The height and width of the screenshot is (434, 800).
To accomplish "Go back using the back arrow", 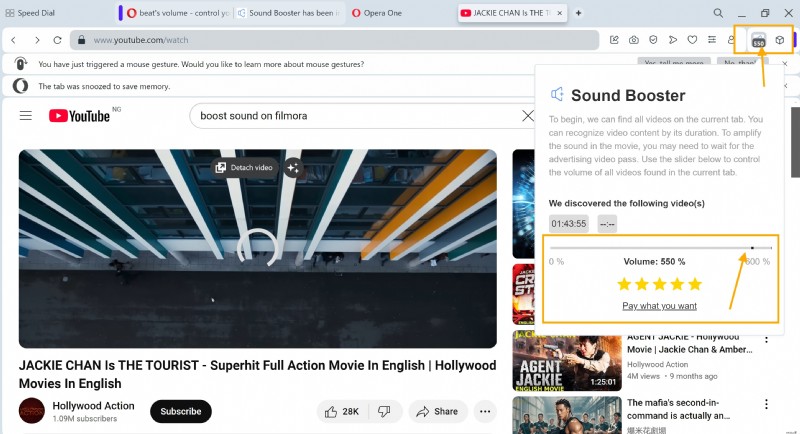I will click(x=14, y=40).
